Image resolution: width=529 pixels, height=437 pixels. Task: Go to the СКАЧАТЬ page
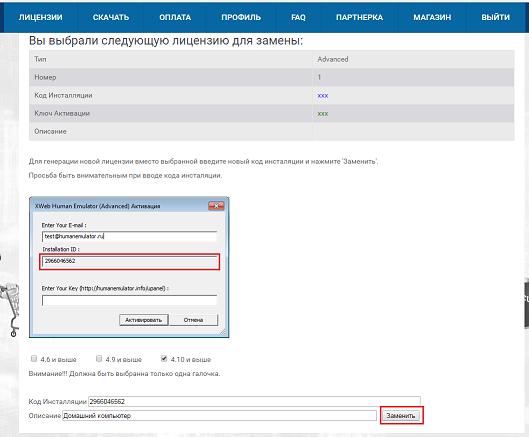[111, 17]
